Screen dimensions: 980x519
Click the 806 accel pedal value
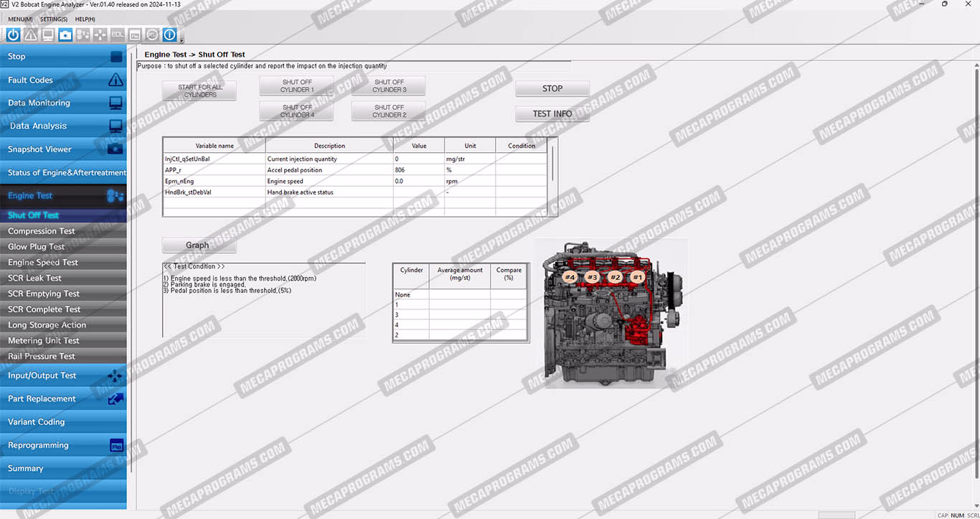pyautogui.click(x=418, y=170)
